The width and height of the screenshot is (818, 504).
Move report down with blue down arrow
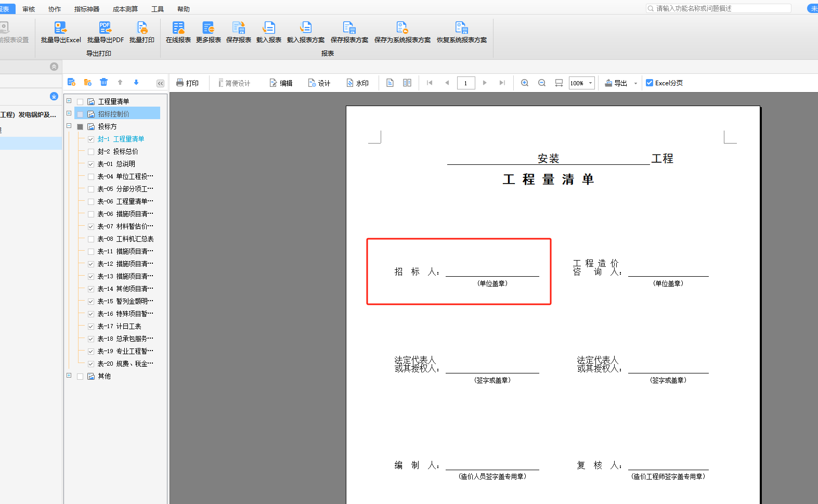coord(136,82)
